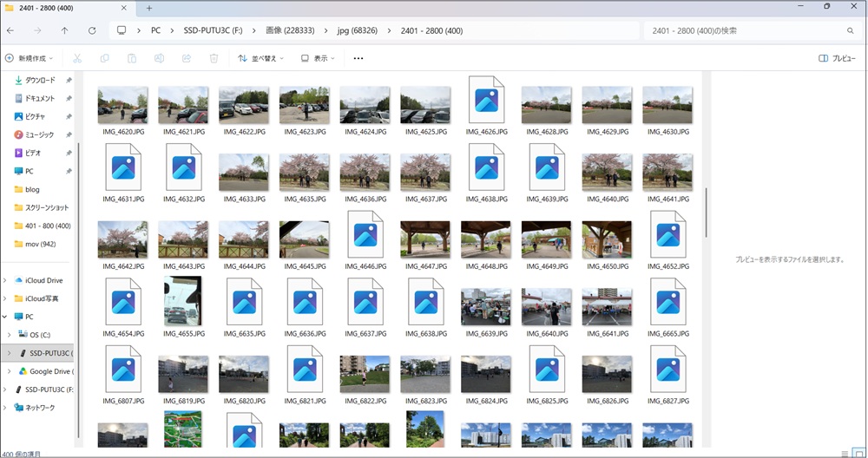
Task: Open the 並べ替え sort dropdown
Action: tap(260, 58)
